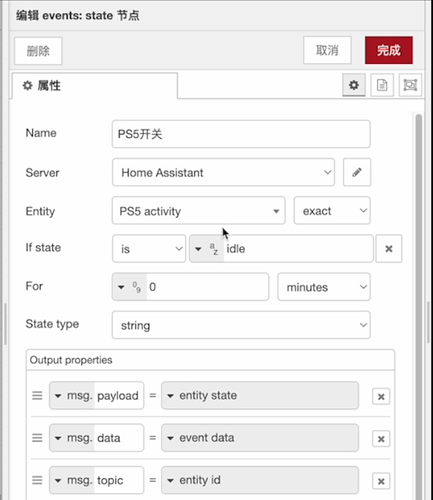This screenshot has width=433, height=500.
Task: Delete msg.topic output property row
Action: click(381, 481)
